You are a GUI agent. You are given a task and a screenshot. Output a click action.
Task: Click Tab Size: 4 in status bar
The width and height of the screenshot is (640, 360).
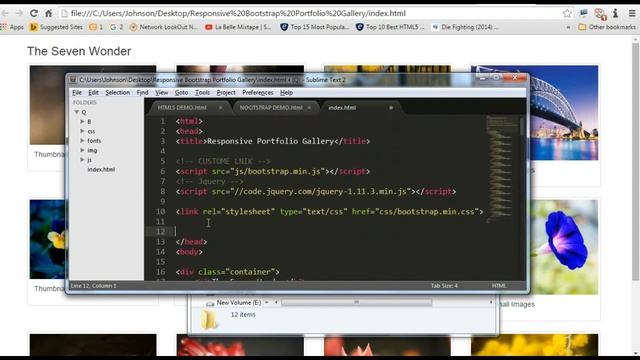444,286
